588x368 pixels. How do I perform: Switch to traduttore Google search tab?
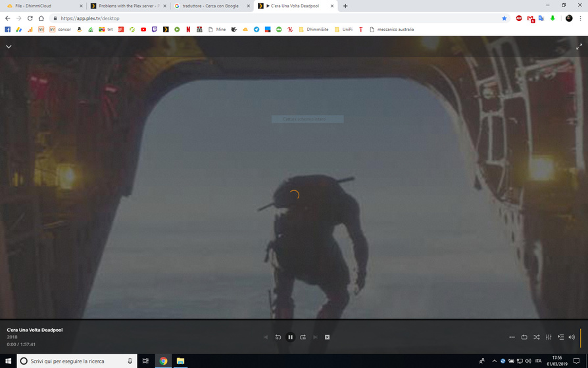212,6
